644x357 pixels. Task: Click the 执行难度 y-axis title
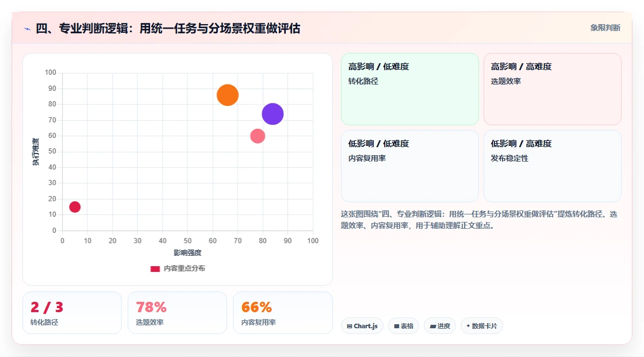36,152
